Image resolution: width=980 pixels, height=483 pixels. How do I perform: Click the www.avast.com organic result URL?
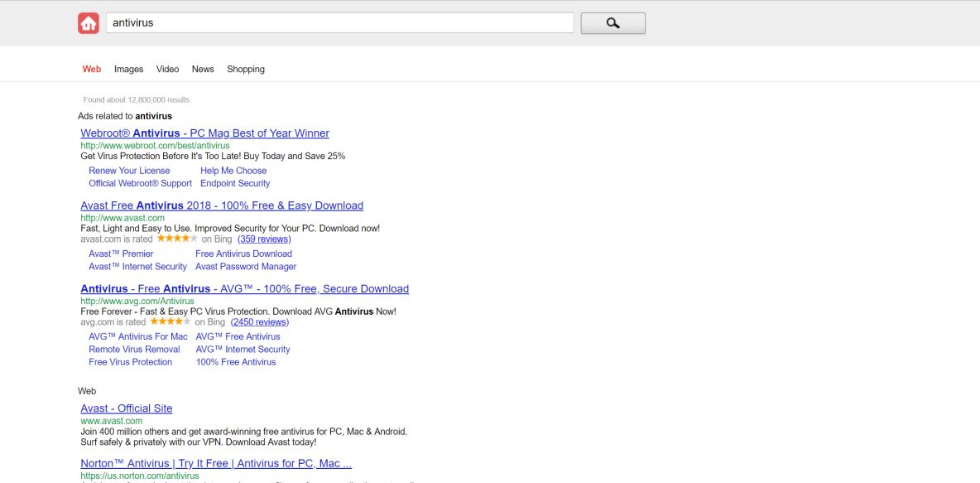tap(111, 421)
